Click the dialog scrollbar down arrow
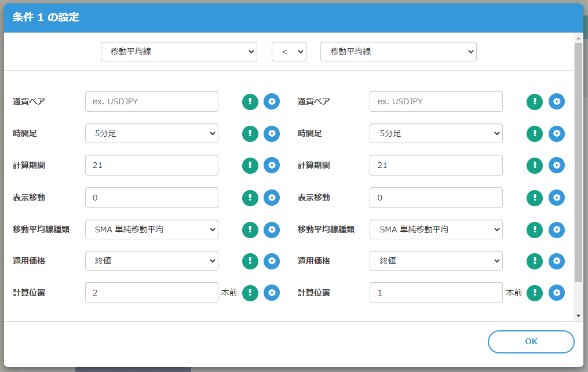This screenshot has height=372, width=588. click(x=578, y=316)
